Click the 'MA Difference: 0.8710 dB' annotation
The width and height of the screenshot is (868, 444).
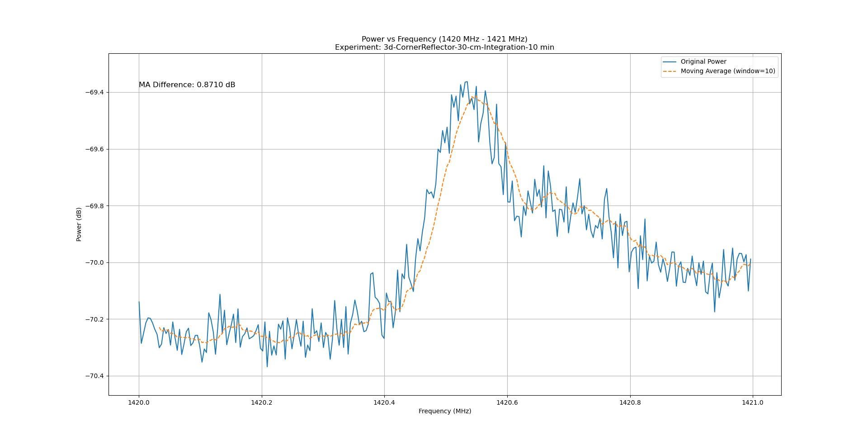pos(187,85)
